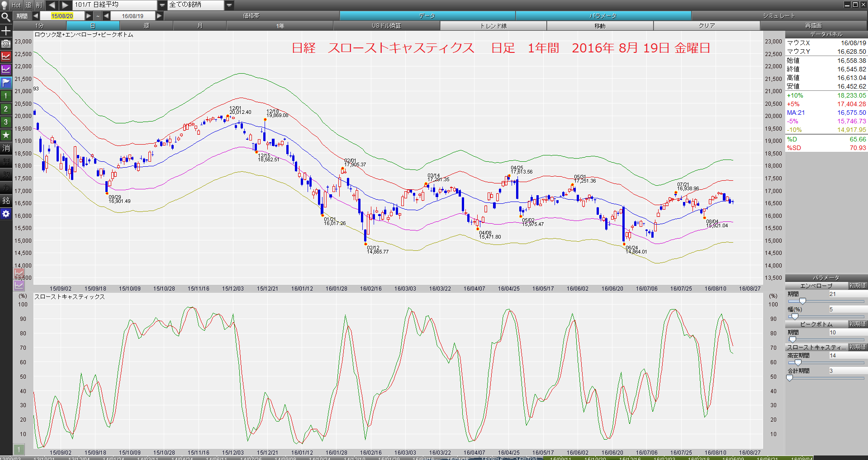Click the end date field 16/08/19
The width and height of the screenshot is (868, 460).
(133, 16)
